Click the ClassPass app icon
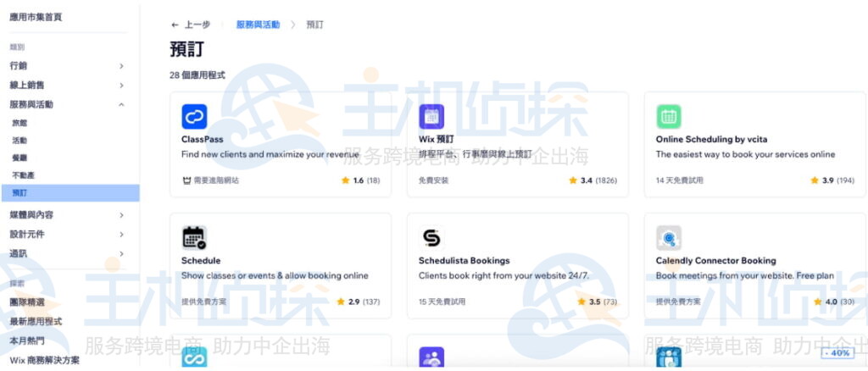The height and width of the screenshot is (371, 868). (x=194, y=117)
